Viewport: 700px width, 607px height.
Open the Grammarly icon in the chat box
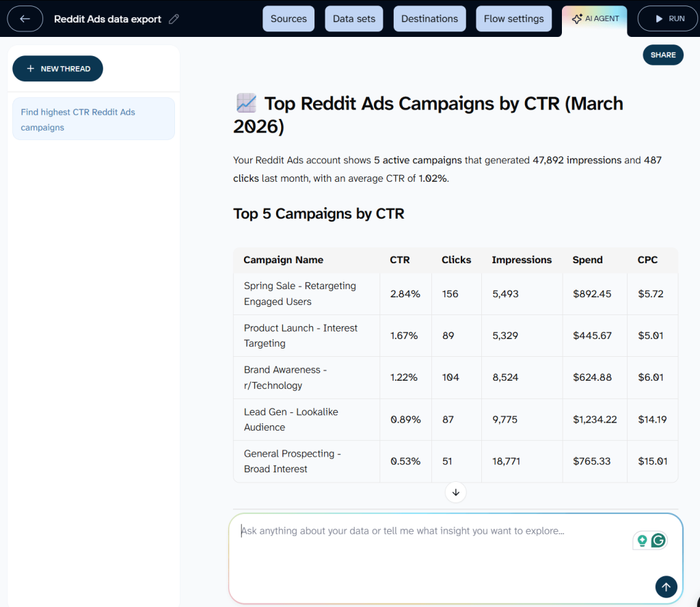pyautogui.click(x=657, y=540)
